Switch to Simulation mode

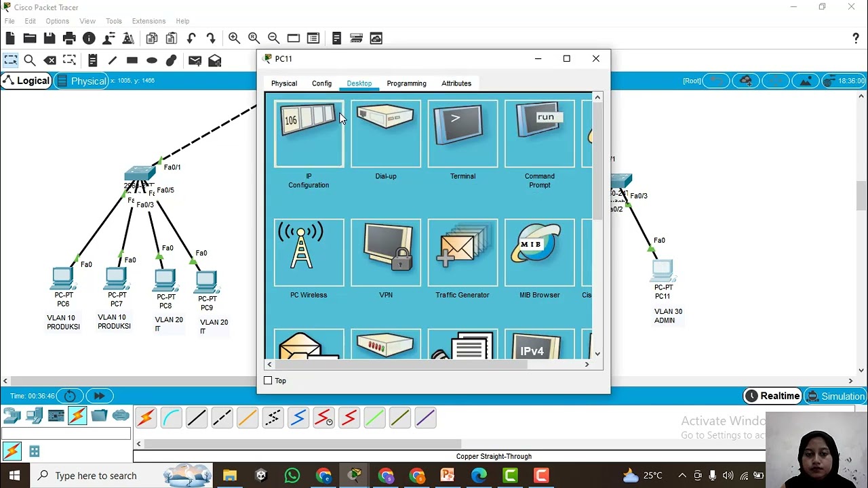pyautogui.click(x=835, y=396)
